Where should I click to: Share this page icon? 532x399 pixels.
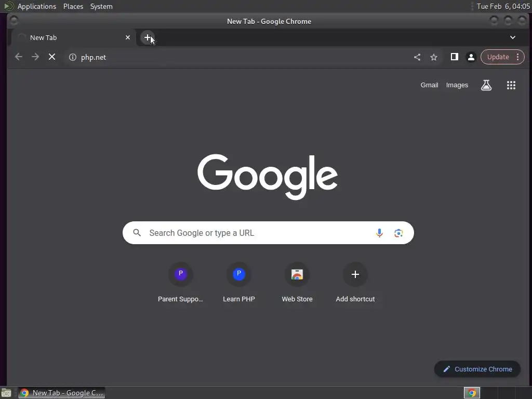click(x=417, y=57)
